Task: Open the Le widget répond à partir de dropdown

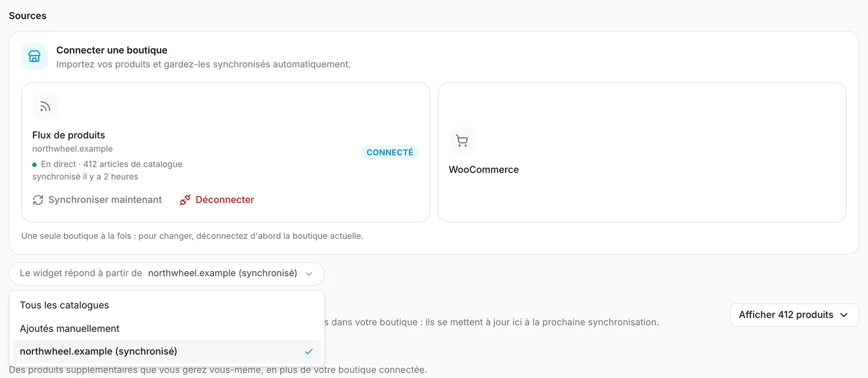Action: tap(167, 274)
